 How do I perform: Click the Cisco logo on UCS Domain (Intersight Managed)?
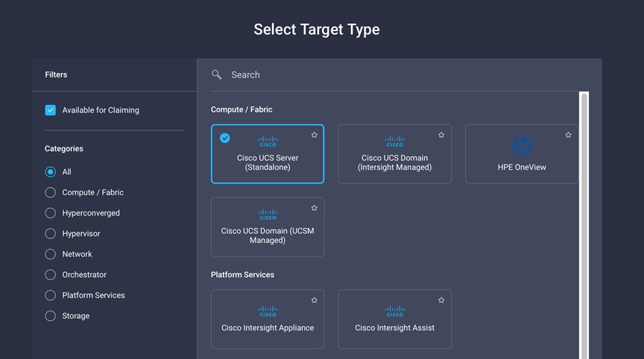395,142
